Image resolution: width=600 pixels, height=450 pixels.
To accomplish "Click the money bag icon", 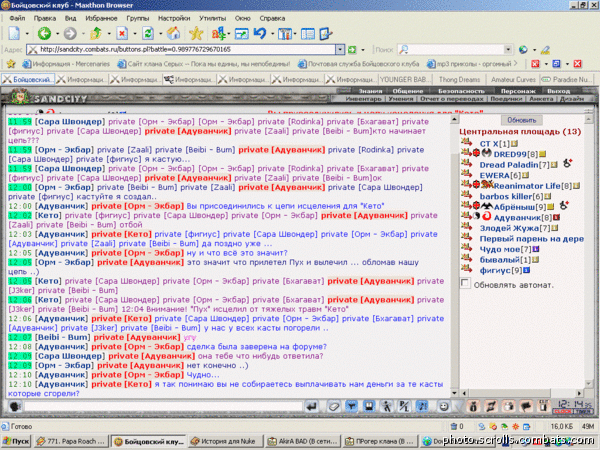I will point(473,406).
